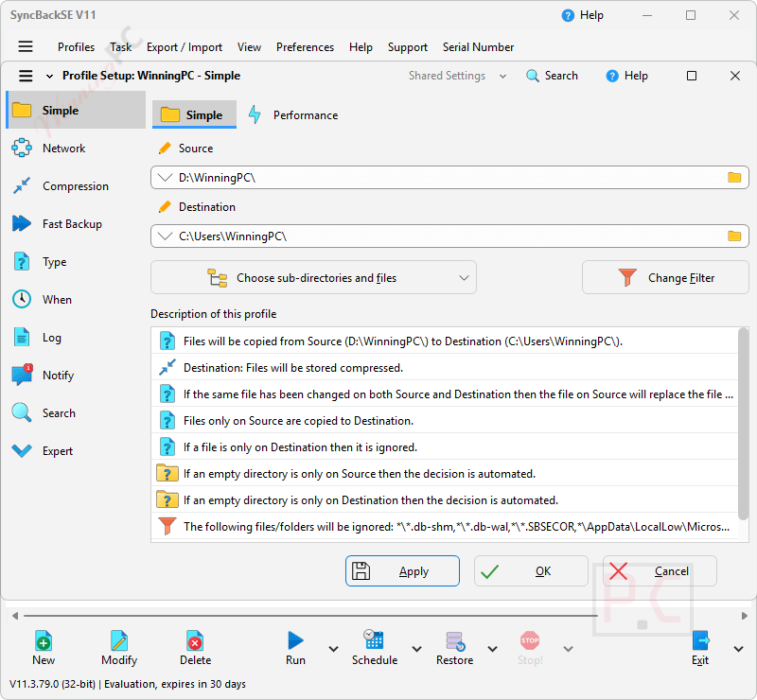Select 'empty directory is only on Source' row
The image size is (757, 700).
pos(445,474)
